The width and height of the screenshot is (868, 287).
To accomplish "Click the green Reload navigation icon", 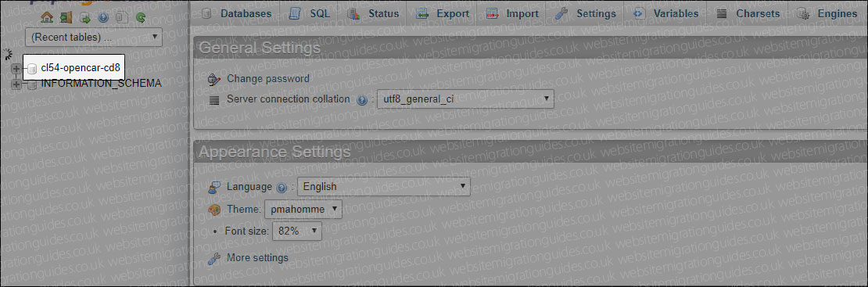I will pos(141,18).
